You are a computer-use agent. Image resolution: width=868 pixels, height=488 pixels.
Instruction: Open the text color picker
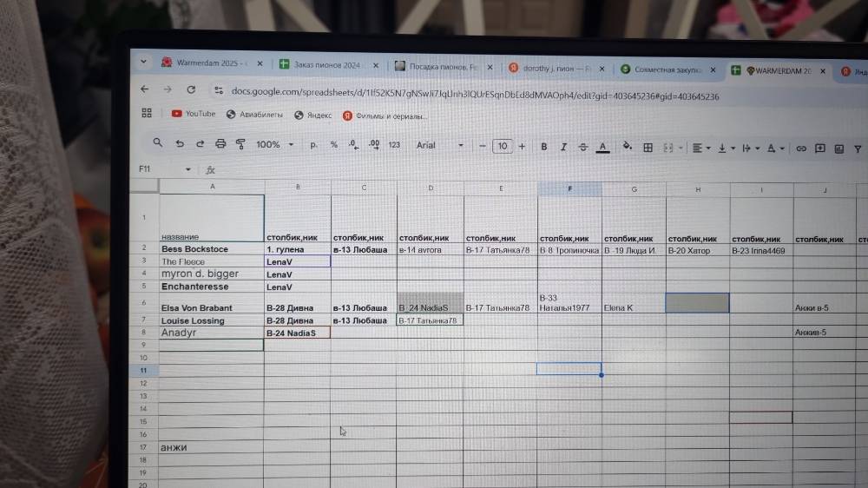coord(603,148)
